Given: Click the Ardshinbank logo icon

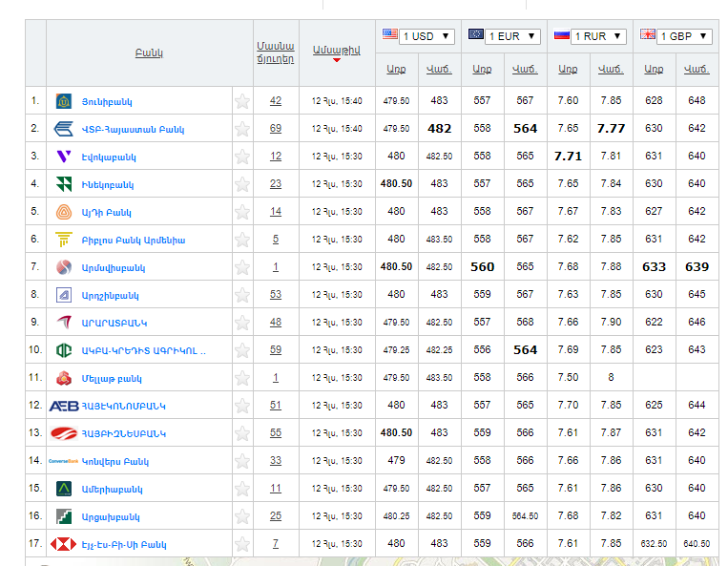Looking at the screenshot, I should [x=64, y=295].
